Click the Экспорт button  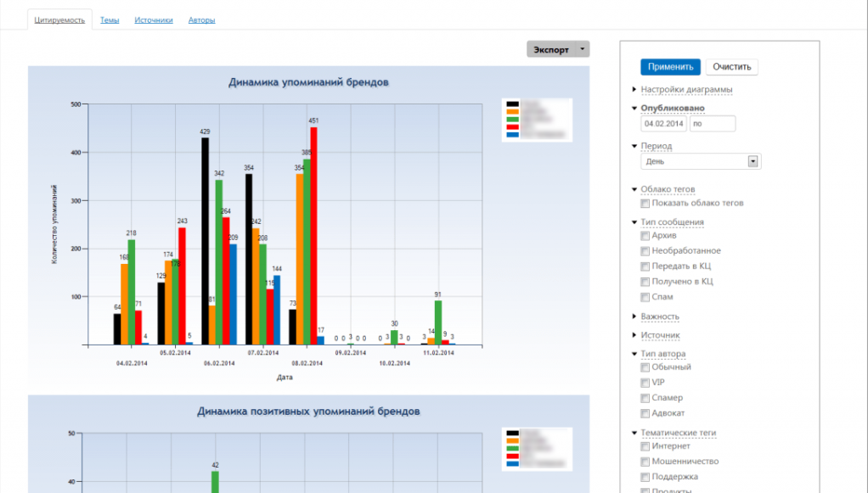click(x=551, y=49)
